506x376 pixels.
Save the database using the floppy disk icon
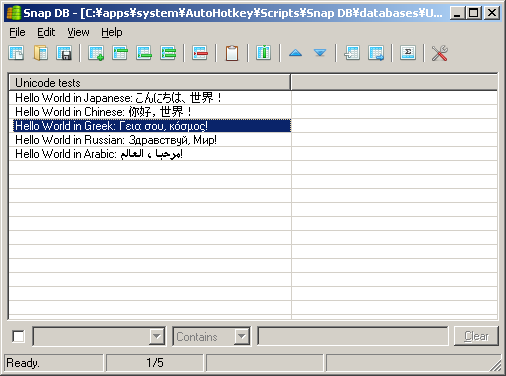(64, 53)
